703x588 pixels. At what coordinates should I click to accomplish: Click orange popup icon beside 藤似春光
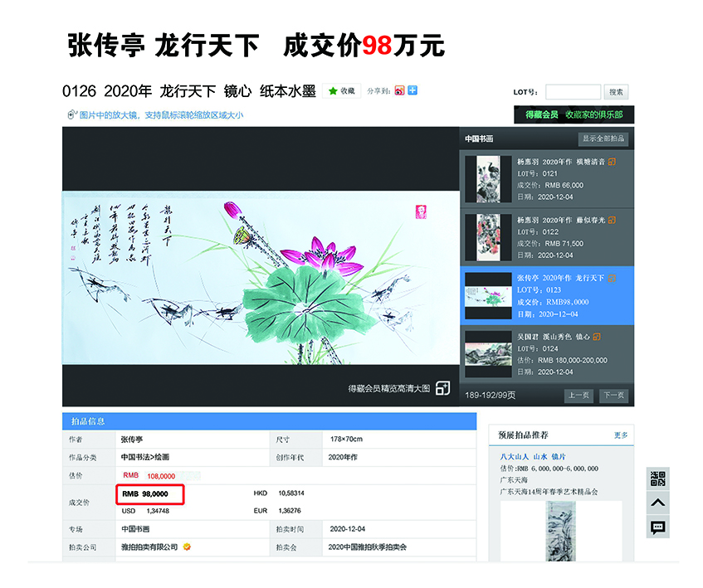coord(612,220)
